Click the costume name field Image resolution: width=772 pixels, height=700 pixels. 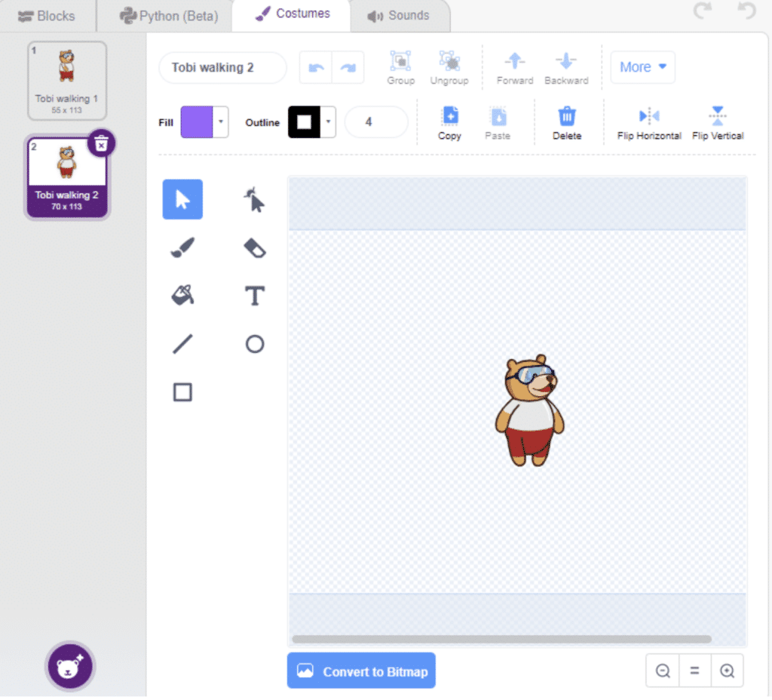click(x=222, y=67)
